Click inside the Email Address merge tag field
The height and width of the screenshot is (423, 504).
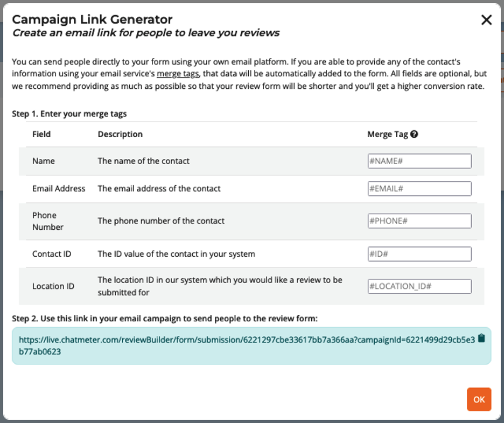click(x=419, y=188)
